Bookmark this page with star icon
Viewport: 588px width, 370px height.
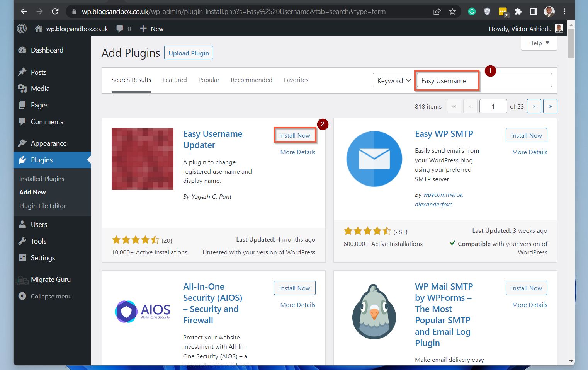pos(452,12)
